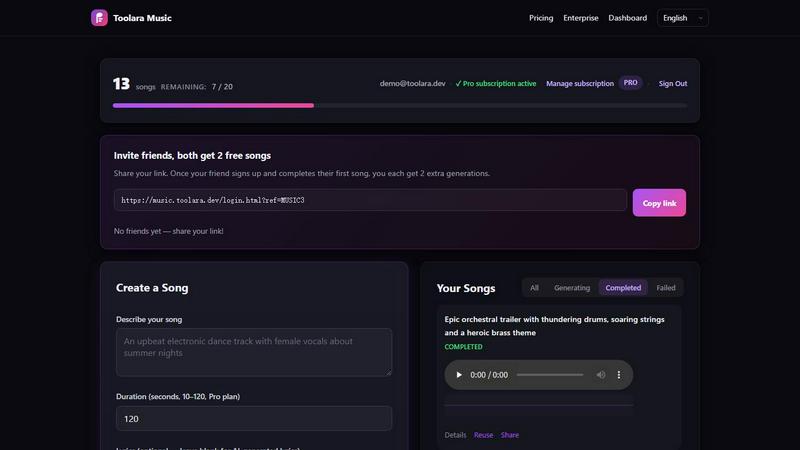Click the Toolara Music brand name
This screenshot has width=800, height=450.
pos(142,18)
